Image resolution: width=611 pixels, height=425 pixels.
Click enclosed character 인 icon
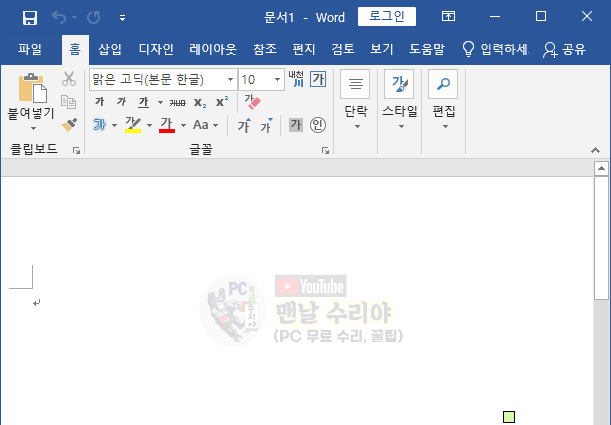click(318, 125)
